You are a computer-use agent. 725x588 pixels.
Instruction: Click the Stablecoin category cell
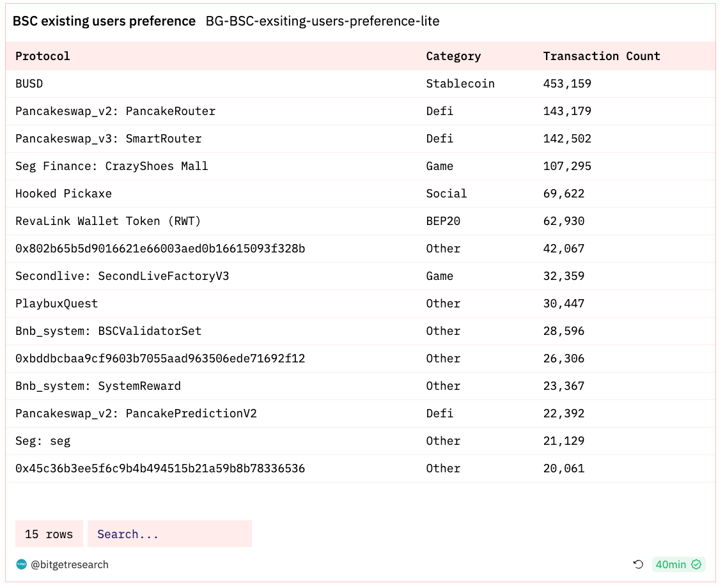[460, 84]
